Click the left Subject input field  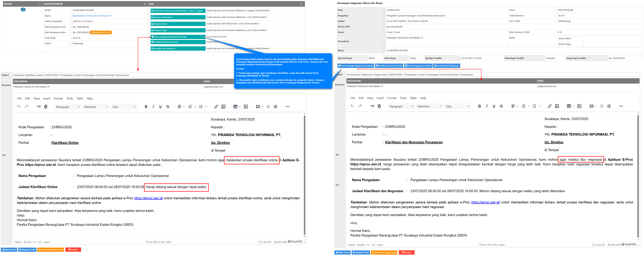coord(123,75)
